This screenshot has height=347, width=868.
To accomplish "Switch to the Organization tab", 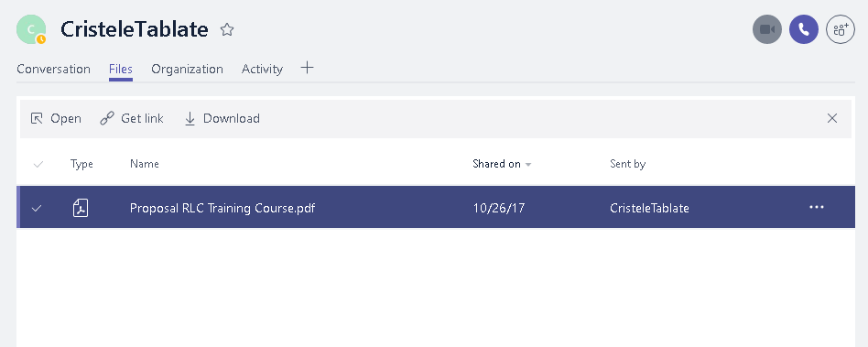I will coord(187,70).
